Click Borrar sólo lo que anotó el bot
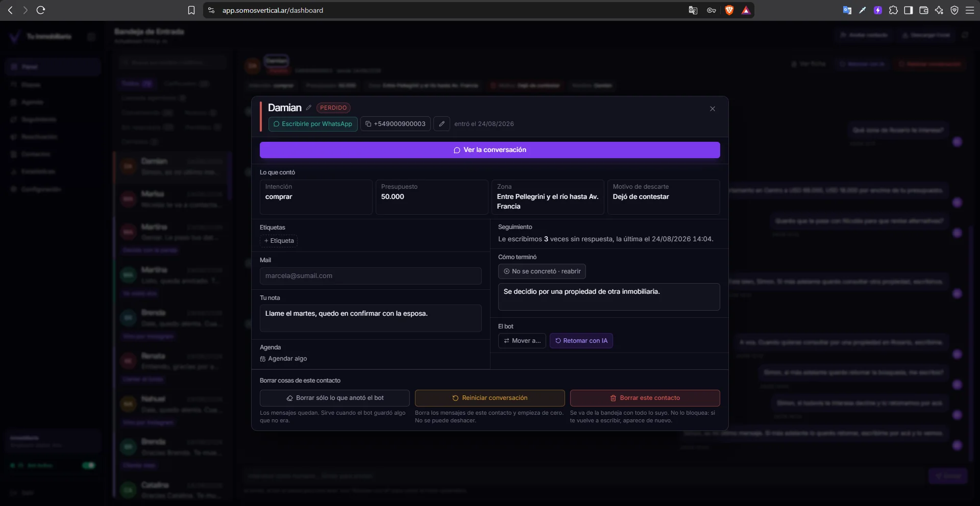Image resolution: width=980 pixels, height=506 pixels. point(335,398)
